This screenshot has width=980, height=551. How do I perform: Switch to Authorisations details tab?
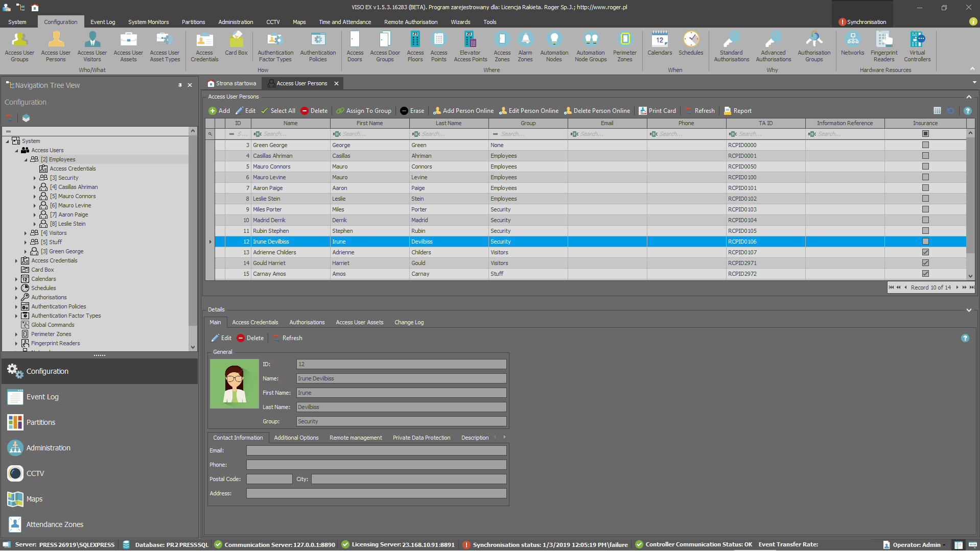tap(307, 322)
